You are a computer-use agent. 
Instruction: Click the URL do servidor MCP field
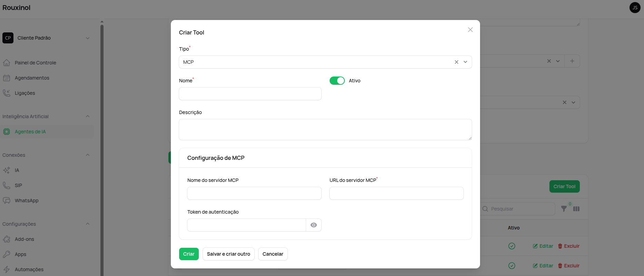(x=397, y=193)
